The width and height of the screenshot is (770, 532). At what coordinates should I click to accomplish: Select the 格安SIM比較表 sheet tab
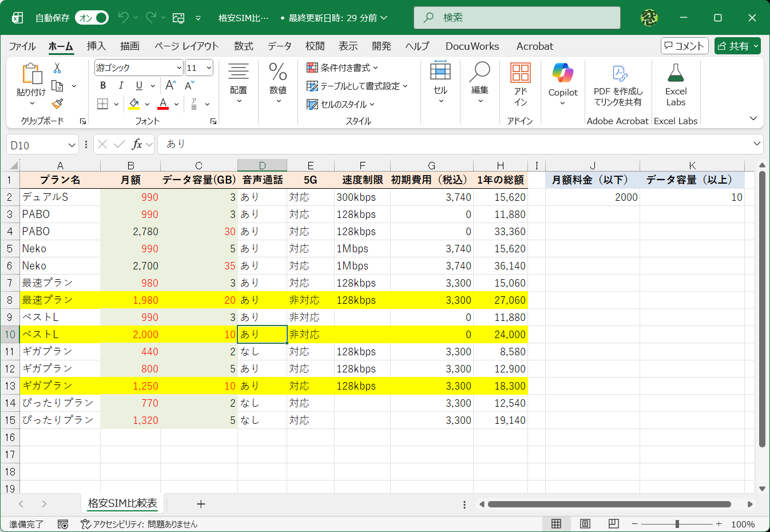pos(122,504)
